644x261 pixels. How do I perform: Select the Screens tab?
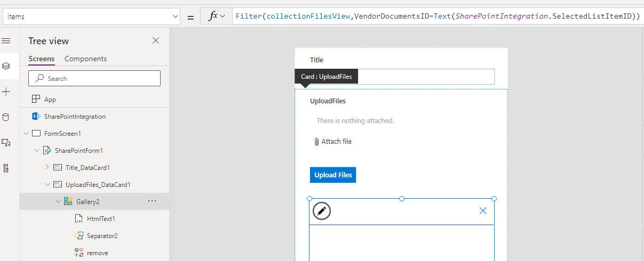tap(41, 59)
